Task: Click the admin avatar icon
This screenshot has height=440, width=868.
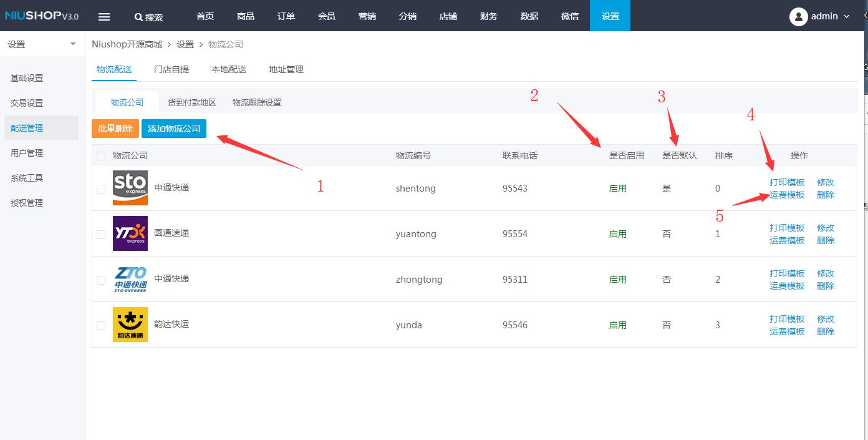Action: tap(798, 16)
